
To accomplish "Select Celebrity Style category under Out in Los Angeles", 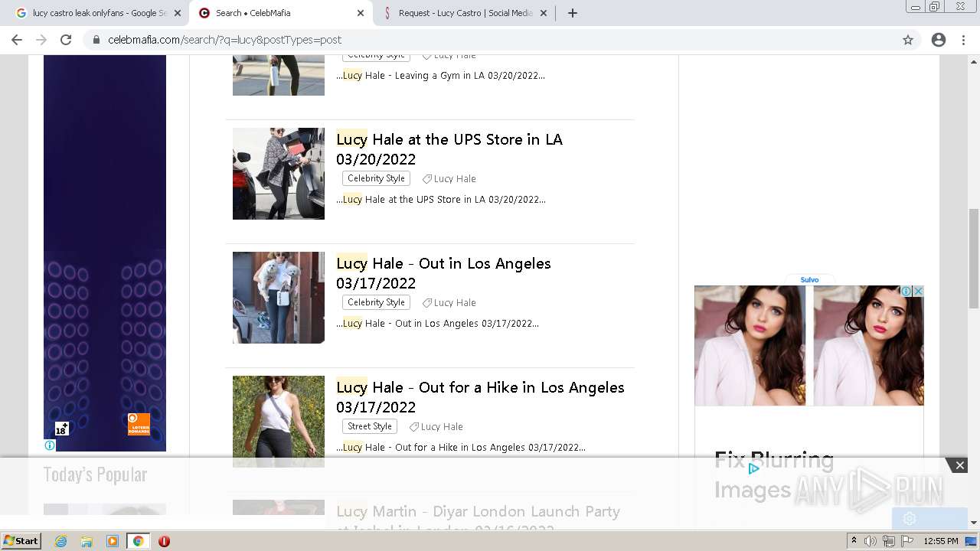I will [x=376, y=302].
